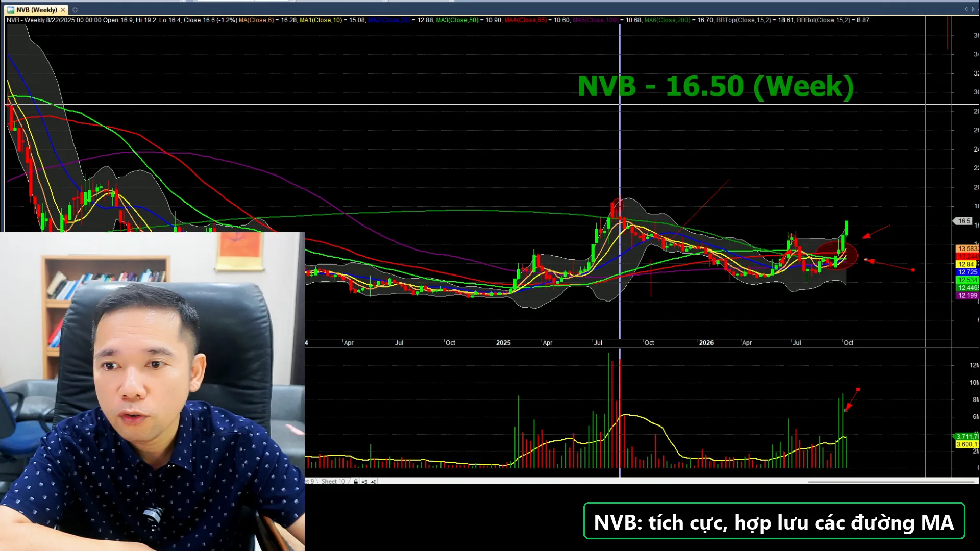980x551 pixels.
Task: Click the green 3,711,7 volume label
Action: coord(967,436)
